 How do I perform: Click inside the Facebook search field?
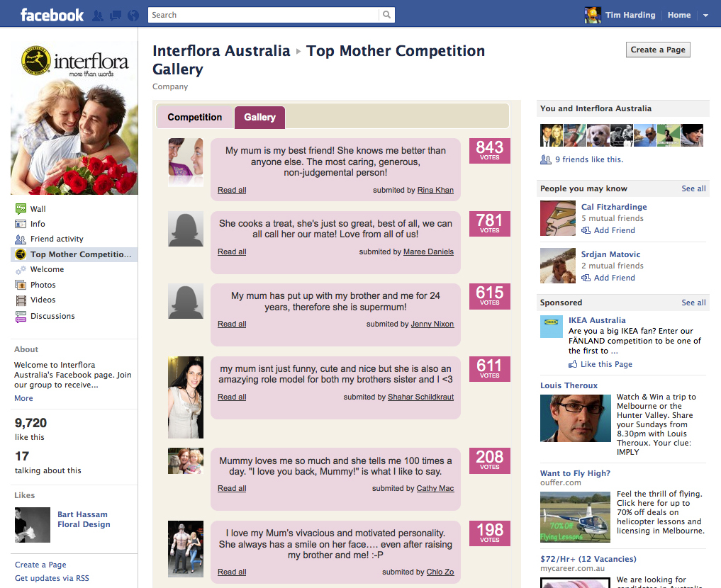262,14
